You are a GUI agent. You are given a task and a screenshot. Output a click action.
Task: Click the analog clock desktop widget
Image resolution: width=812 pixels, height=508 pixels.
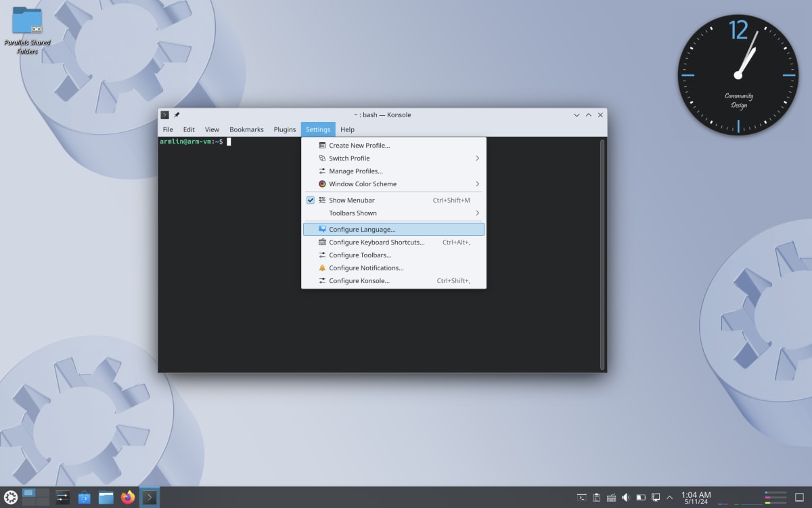pos(738,75)
